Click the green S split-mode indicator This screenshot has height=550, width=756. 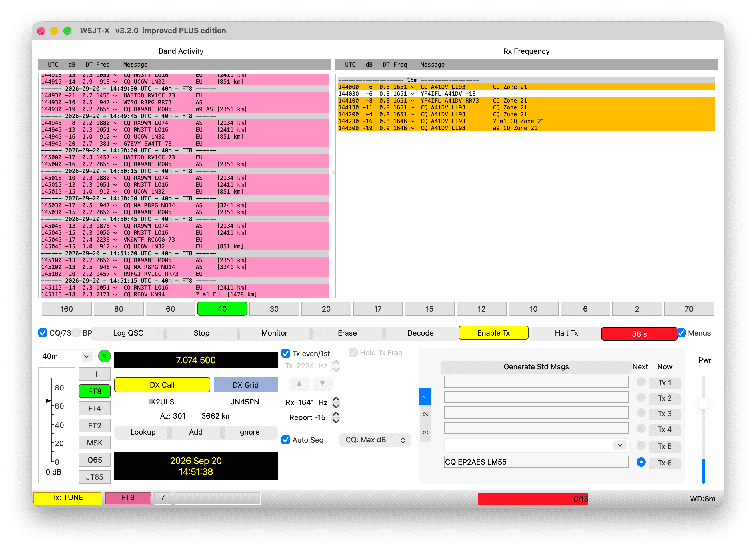pos(104,356)
